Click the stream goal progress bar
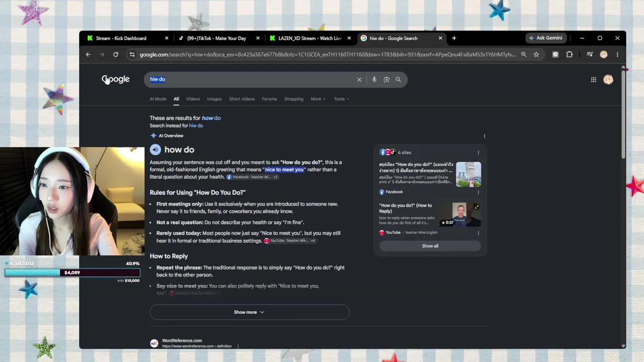The width and height of the screenshot is (644, 362). pyautogui.click(x=72, y=273)
